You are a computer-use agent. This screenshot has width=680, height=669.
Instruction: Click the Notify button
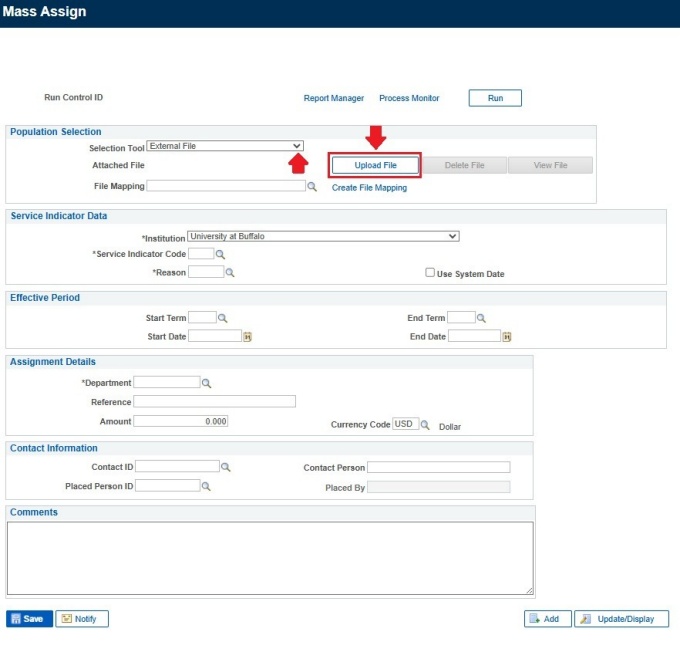click(x=82, y=619)
